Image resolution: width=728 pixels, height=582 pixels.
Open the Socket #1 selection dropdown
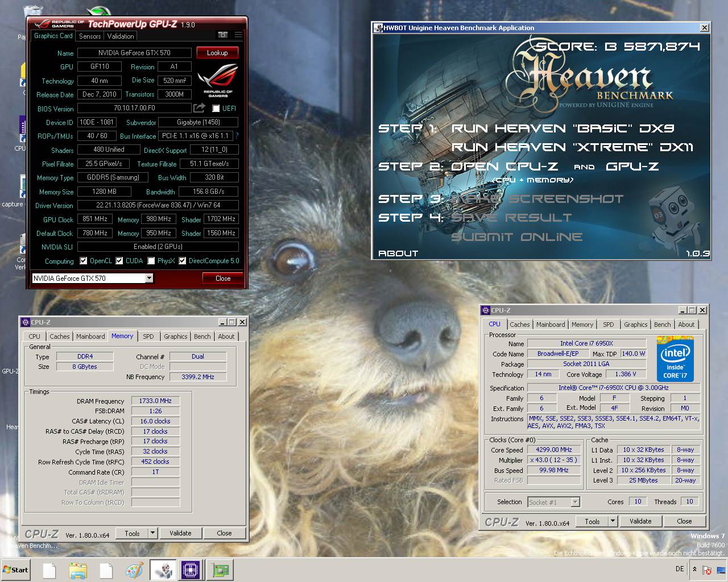(x=576, y=502)
